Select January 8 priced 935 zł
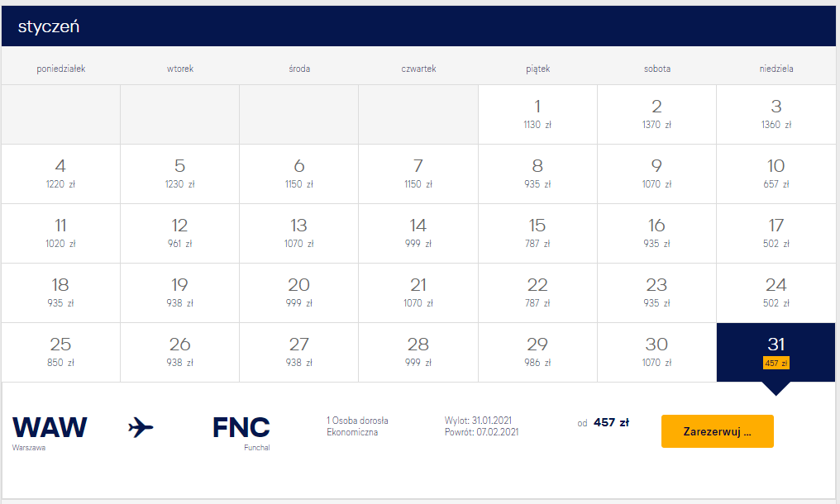The height and width of the screenshot is (504, 840). coord(537,174)
